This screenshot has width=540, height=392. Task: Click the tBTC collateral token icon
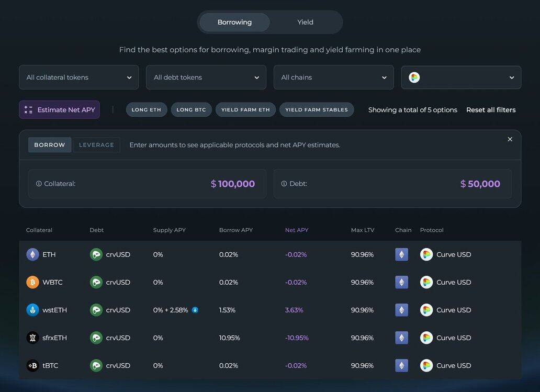coord(32,365)
